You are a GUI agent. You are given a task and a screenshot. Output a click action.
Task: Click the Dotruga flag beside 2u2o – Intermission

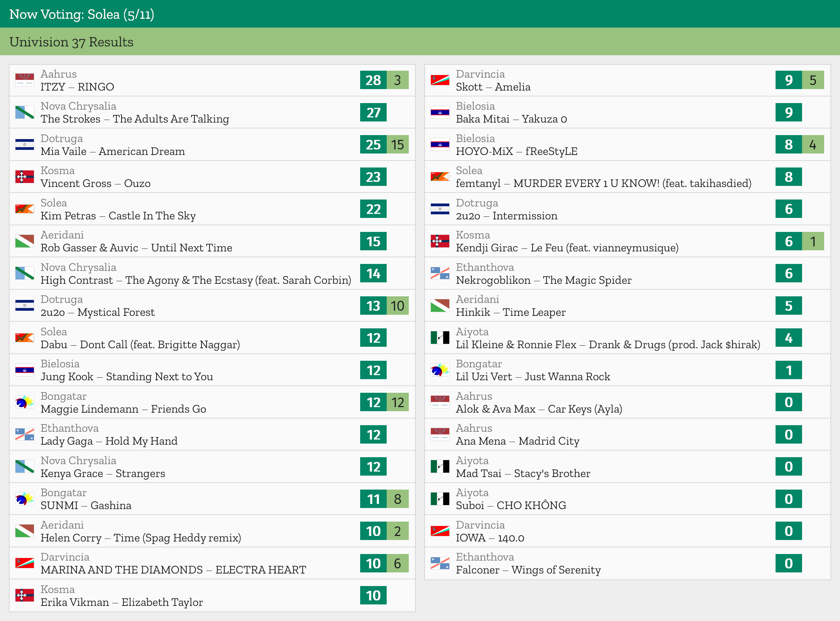click(x=440, y=209)
